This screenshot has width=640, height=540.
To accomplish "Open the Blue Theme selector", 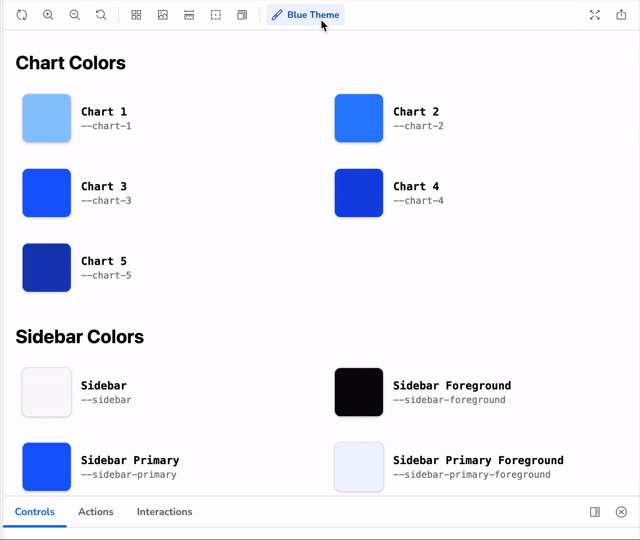I will click(305, 15).
